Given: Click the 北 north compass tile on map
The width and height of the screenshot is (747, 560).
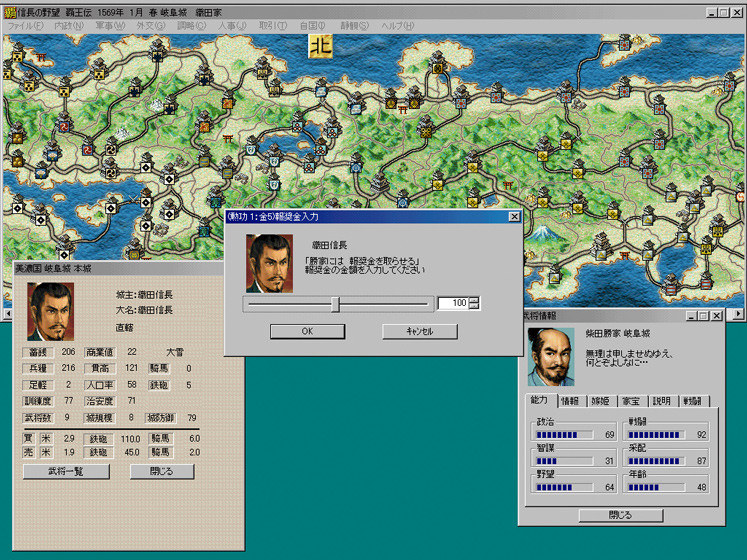Looking at the screenshot, I should [321, 47].
